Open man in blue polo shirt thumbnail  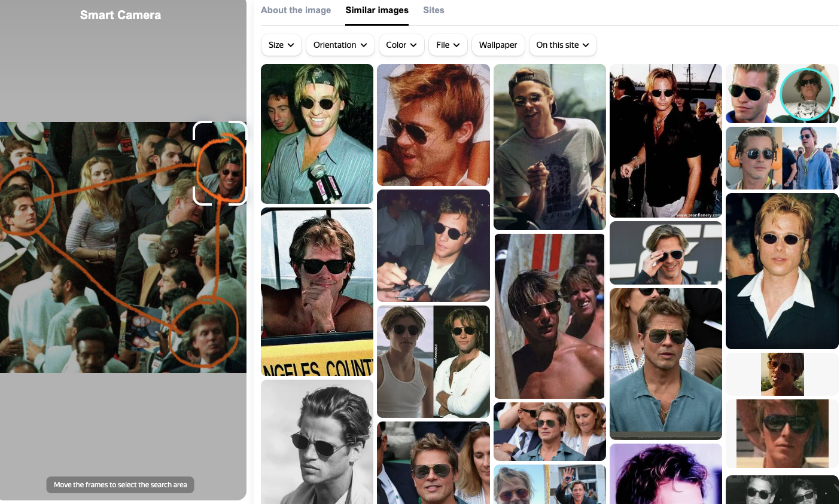coord(666,364)
